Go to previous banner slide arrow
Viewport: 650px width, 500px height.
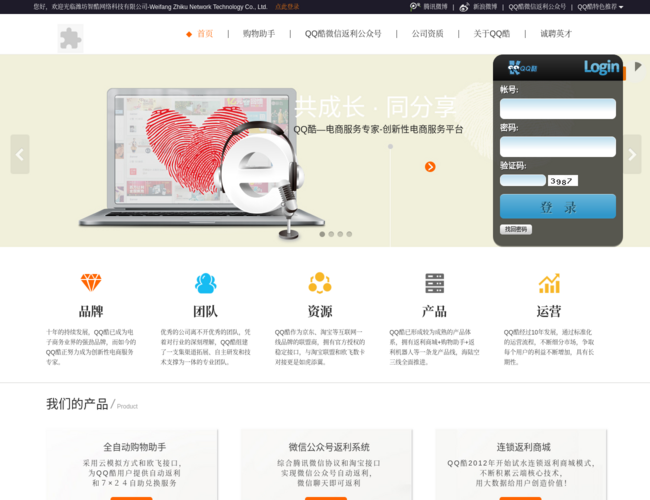coord(20,154)
